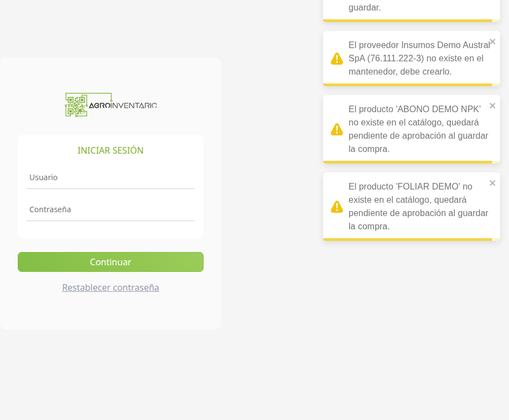The width and height of the screenshot is (509, 420).
Task: Focus the Usuario input field
Action: pos(111,177)
